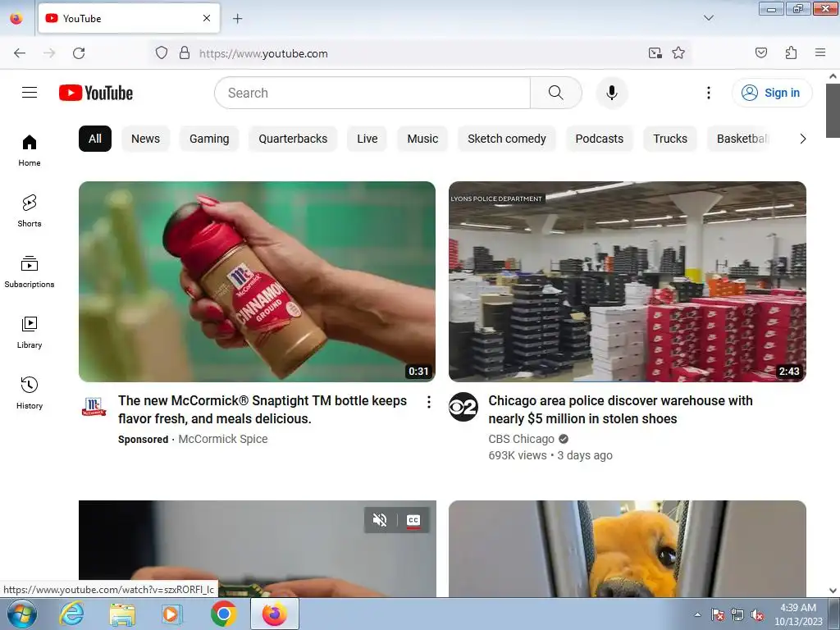Open Windows Start menu
Screen dimensions: 840x630
21,614
